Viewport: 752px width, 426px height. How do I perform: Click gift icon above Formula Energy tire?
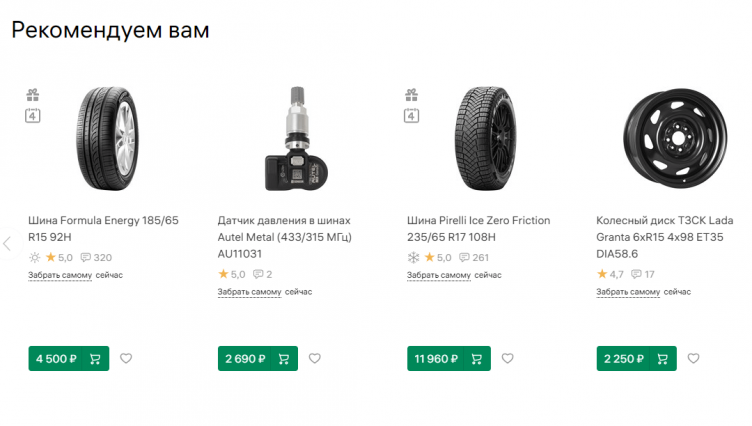(32, 95)
